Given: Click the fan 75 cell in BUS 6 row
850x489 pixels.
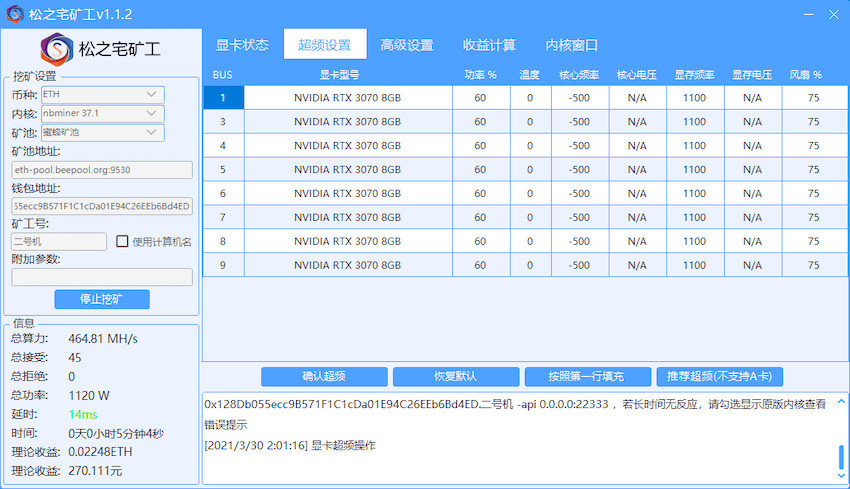Looking at the screenshot, I should point(814,193).
